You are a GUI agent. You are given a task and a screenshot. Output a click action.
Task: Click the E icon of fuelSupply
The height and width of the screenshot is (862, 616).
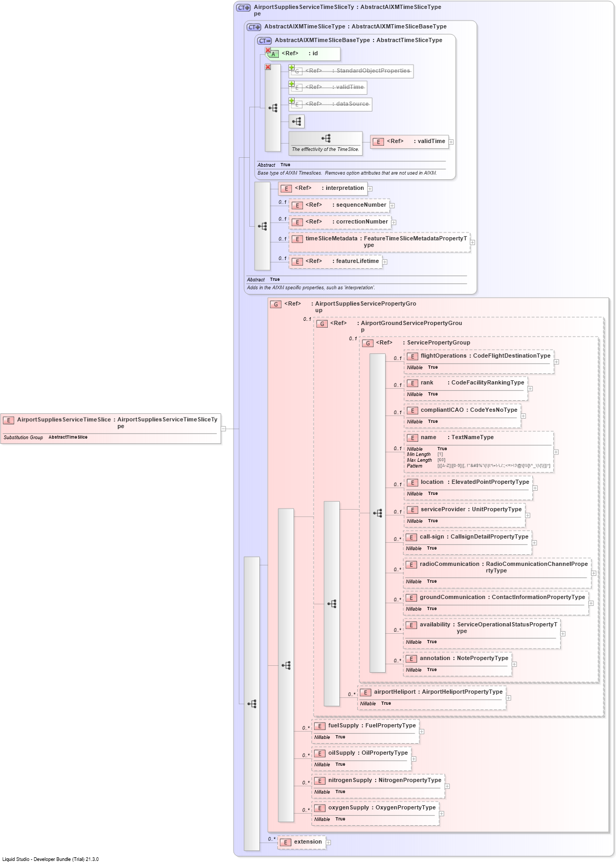(320, 726)
